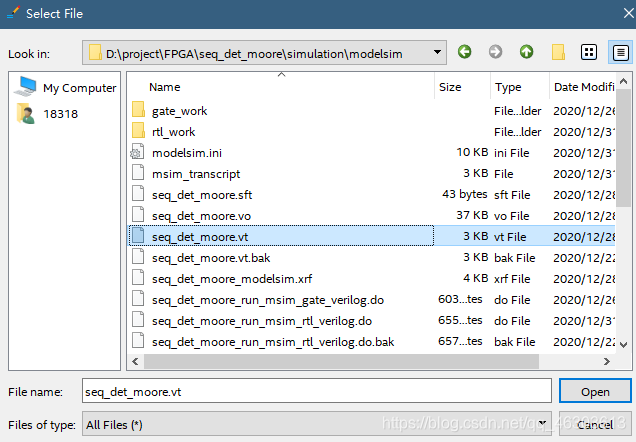
Task: Close the Select File dialog
Action: tap(628, 13)
